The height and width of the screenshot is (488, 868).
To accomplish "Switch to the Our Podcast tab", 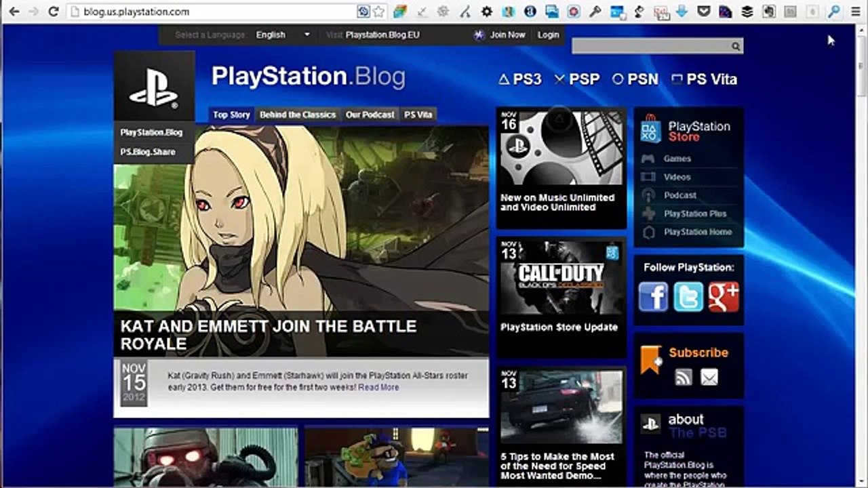I will [x=370, y=115].
